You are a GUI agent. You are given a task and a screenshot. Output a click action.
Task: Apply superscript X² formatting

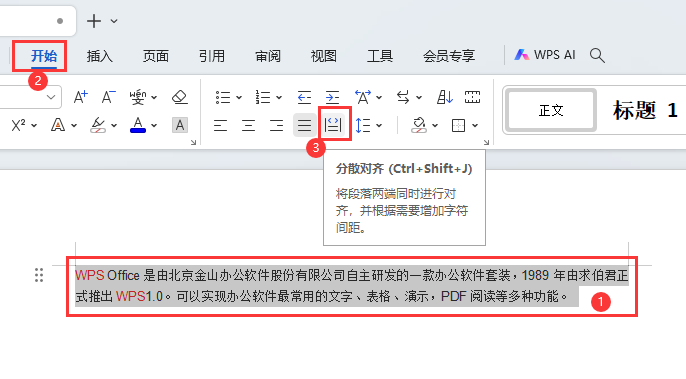[x=18, y=125]
